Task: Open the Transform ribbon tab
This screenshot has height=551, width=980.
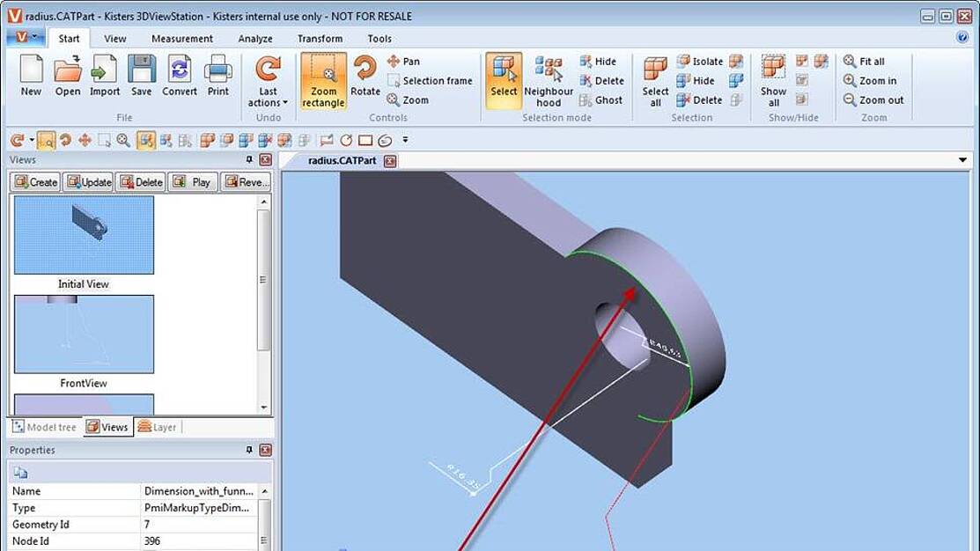Action: point(320,38)
